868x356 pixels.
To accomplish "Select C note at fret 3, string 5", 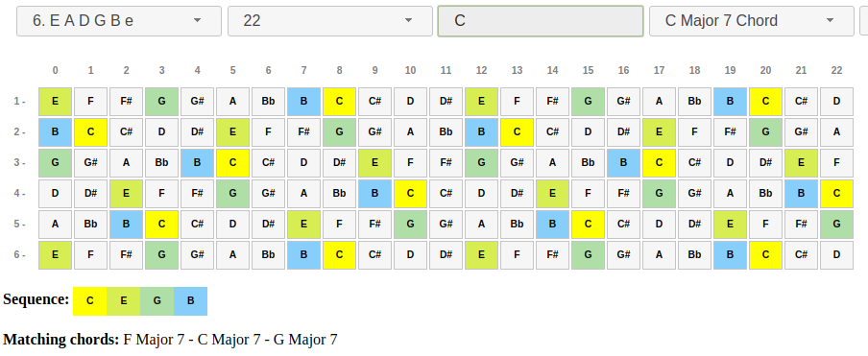I will (x=161, y=225).
